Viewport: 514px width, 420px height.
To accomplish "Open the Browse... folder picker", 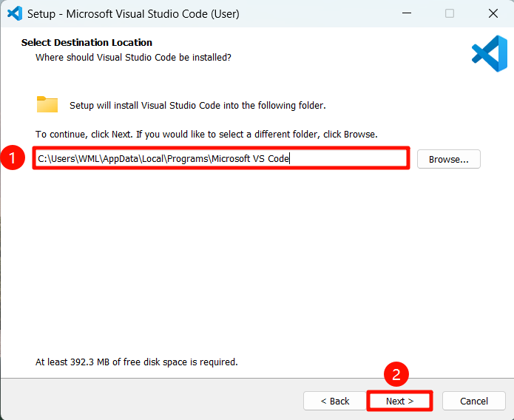I will tap(448, 159).
